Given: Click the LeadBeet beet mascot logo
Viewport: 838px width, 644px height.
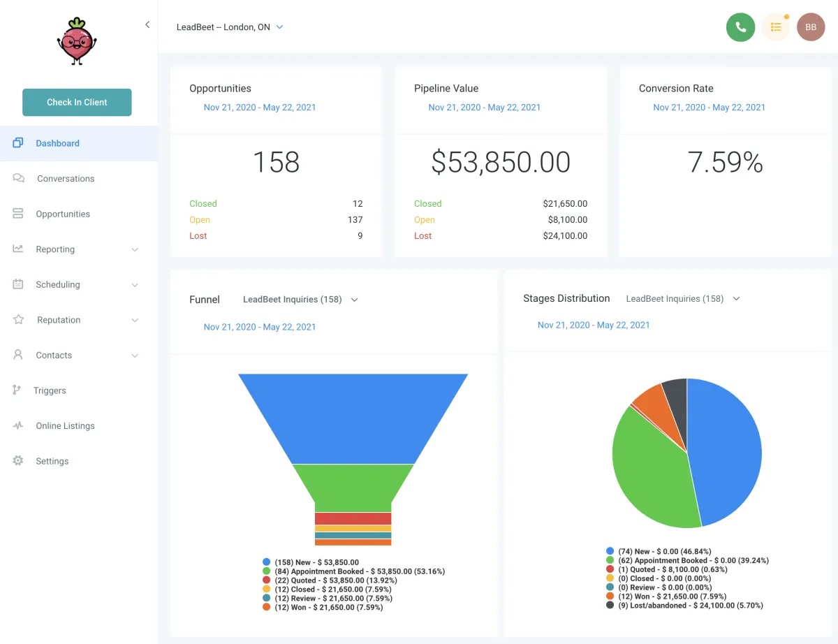Looking at the screenshot, I should point(77,42).
